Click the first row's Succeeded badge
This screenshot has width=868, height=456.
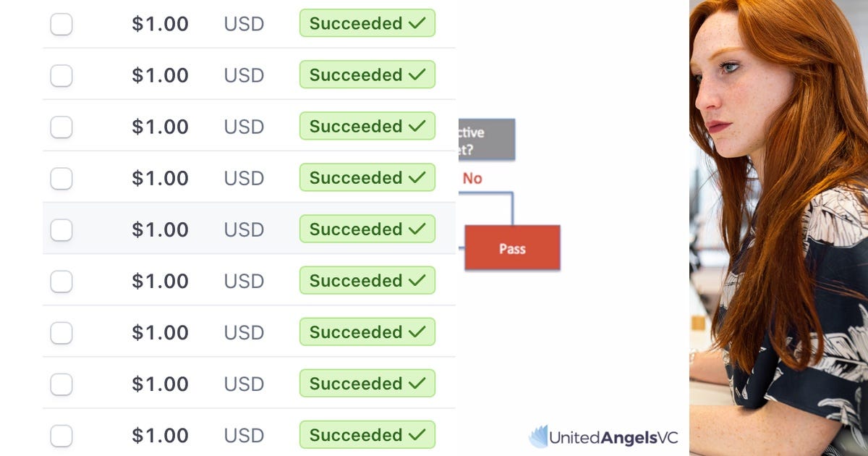pyautogui.click(x=367, y=23)
